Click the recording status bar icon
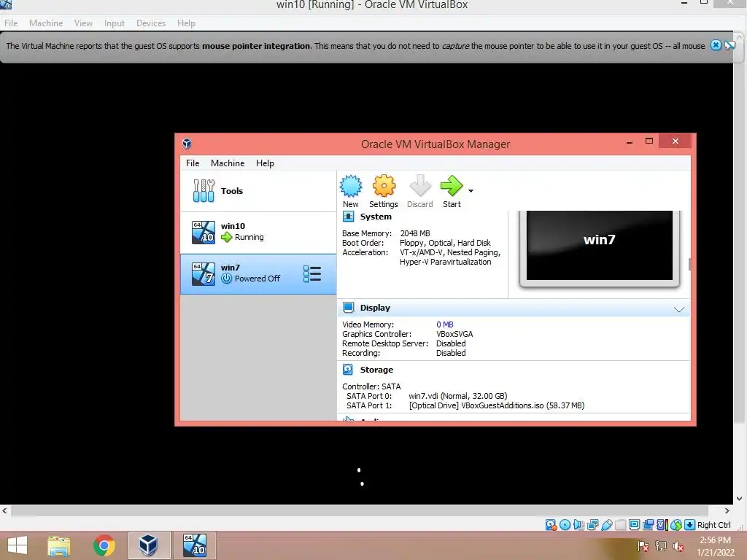Viewport: 747px width, 560px height. [x=648, y=525]
